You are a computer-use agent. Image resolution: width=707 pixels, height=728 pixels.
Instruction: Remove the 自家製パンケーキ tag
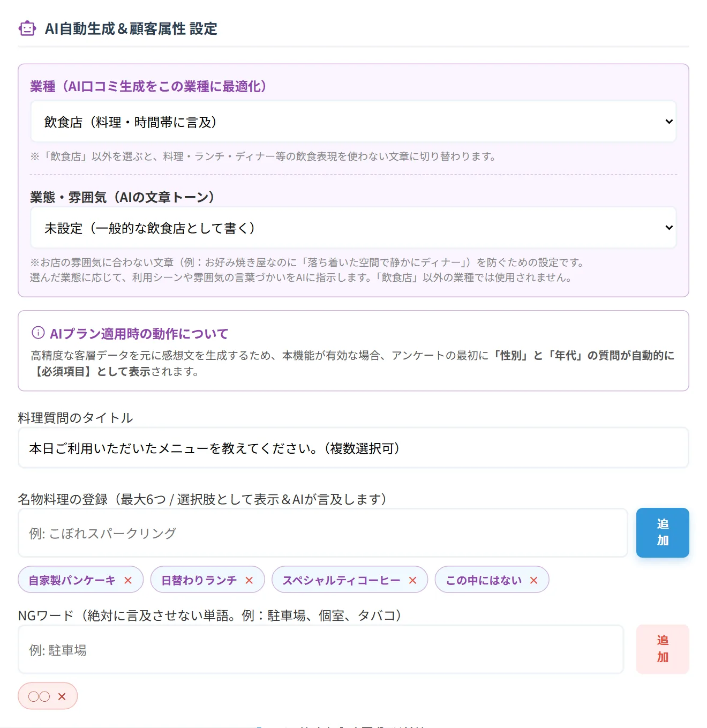(x=128, y=580)
